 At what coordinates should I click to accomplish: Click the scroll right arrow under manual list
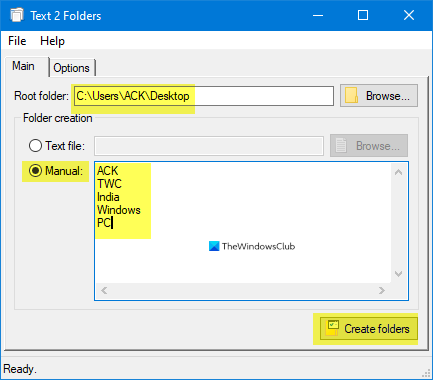coord(382,290)
